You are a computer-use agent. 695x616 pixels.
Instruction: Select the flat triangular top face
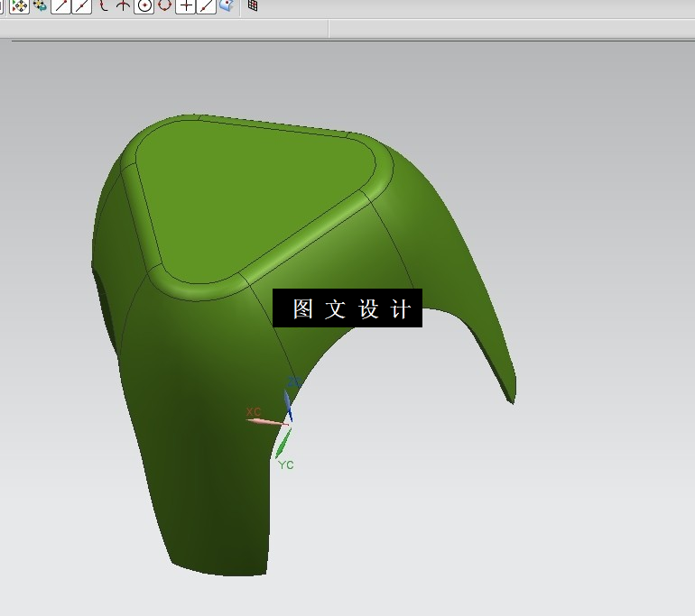tap(253, 199)
